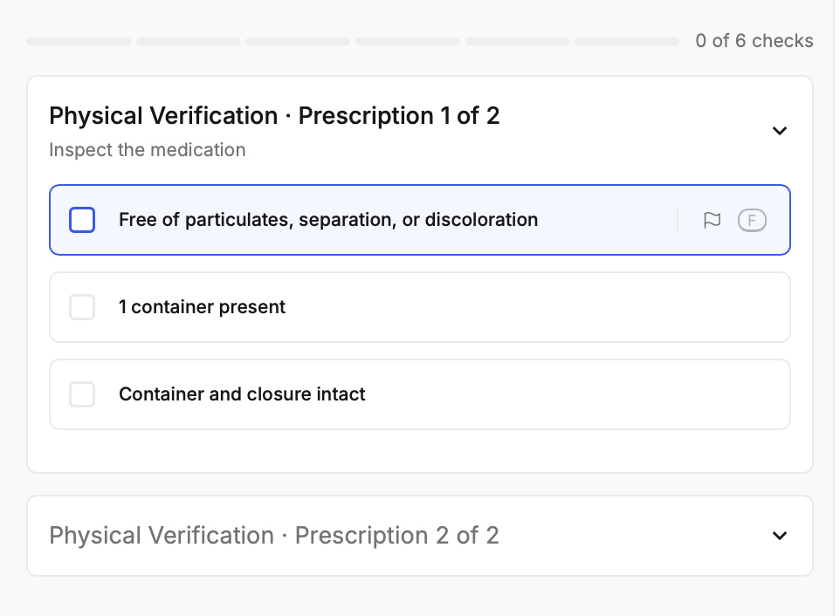
Task: Select the '1 container present' label text
Action: click(202, 307)
